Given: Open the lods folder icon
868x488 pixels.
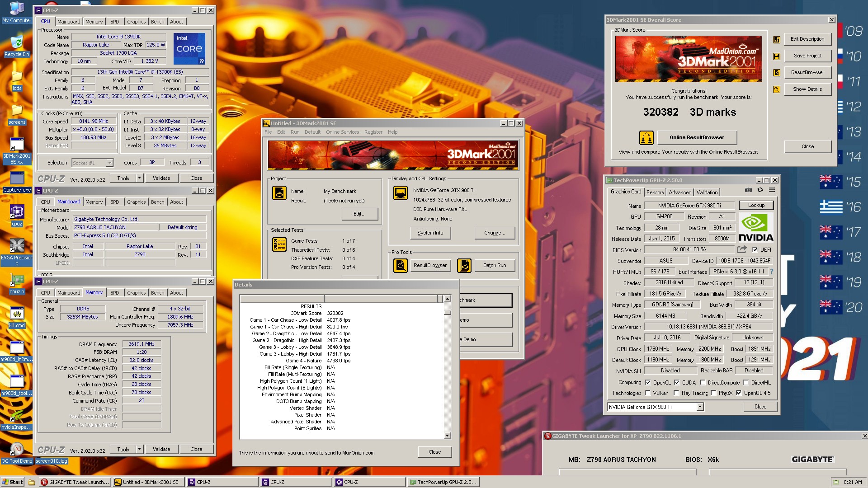Looking at the screenshot, I should [17, 80].
